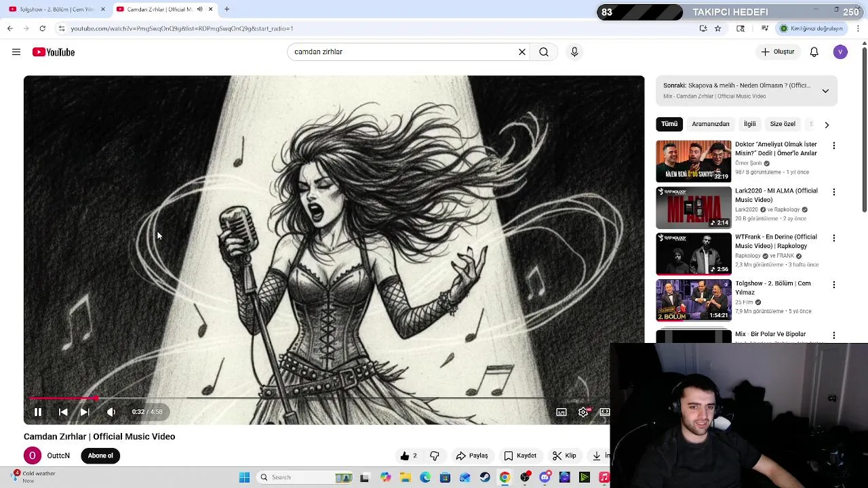Open WTFrank En Derine video thumbnail
Screen dimensions: 868x488
coord(694,254)
